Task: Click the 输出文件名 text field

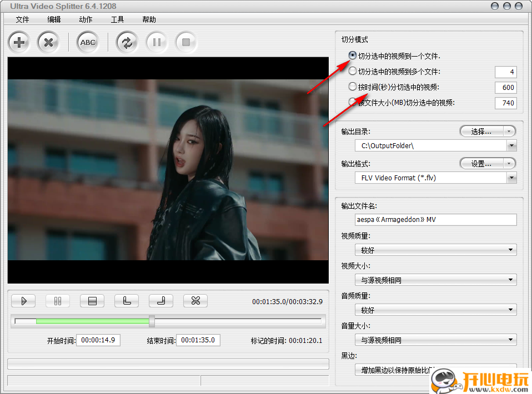Action: (x=435, y=220)
